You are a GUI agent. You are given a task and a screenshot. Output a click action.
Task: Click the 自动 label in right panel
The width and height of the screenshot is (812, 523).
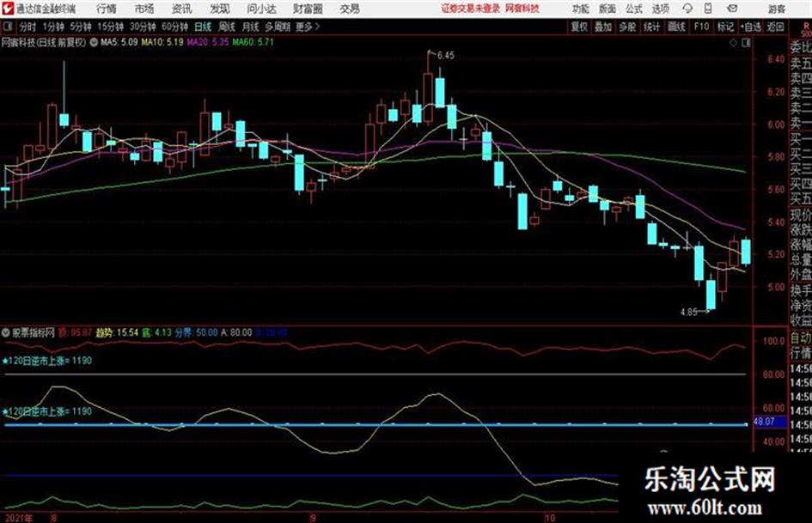[801, 338]
